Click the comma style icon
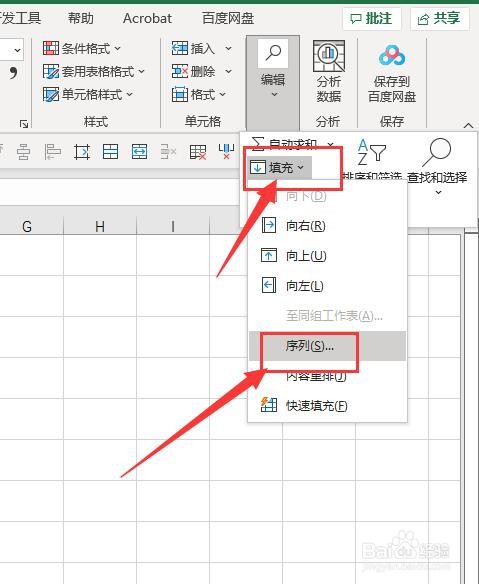The height and width of the screenshot is (584, 479). (13, 73)
